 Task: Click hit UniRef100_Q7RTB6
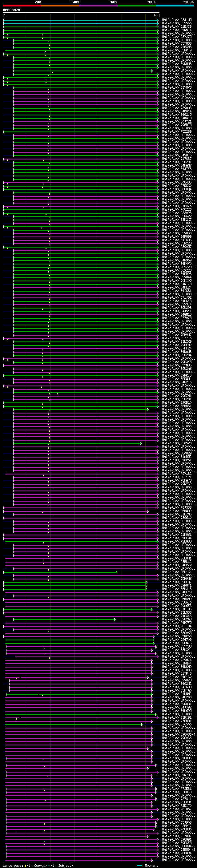[x=177, y=609]
